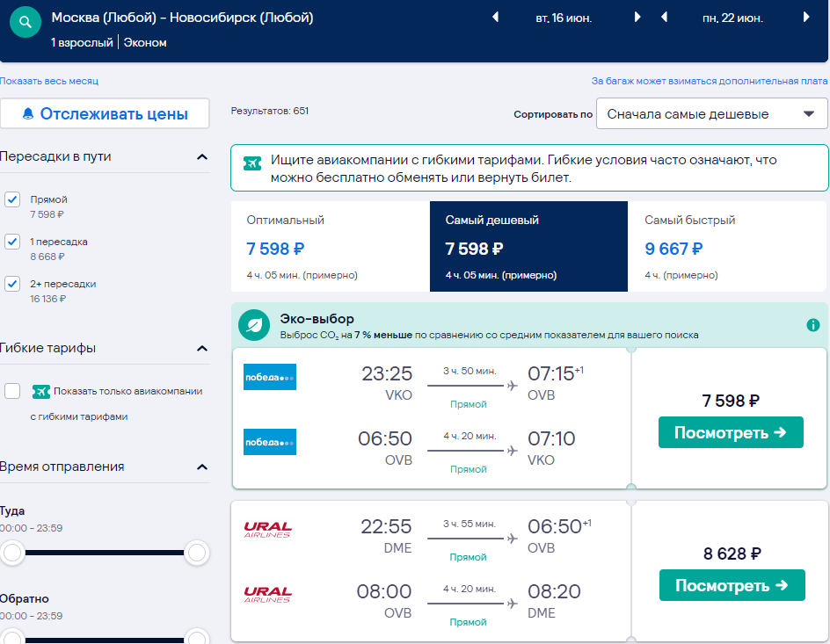
Task: Open baggage extra fee notice link
Action: click(x=710, y=81)
